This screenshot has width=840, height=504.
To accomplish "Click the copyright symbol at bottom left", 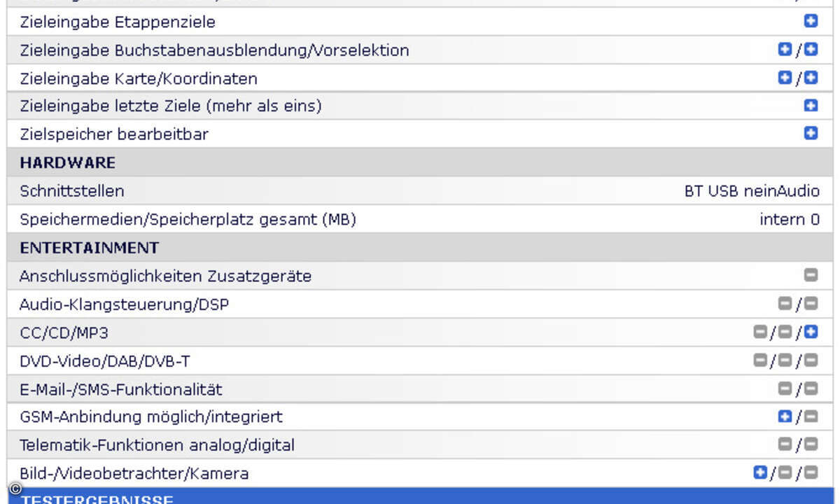I will (15, 489).
